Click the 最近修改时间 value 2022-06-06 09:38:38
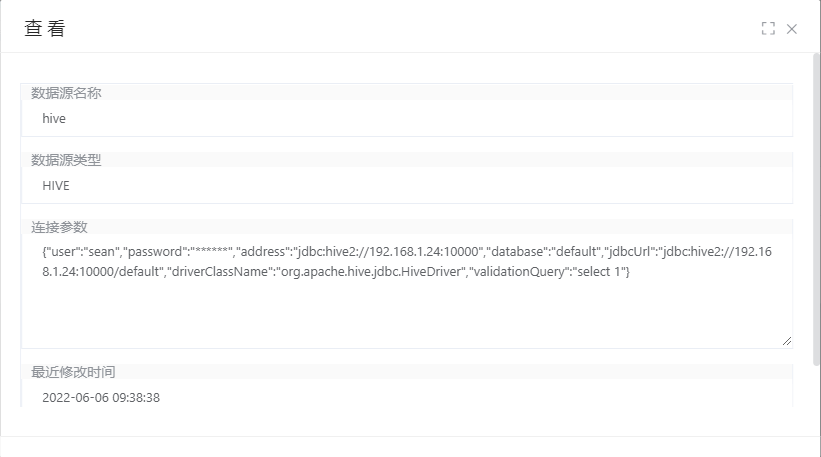 [101, 398]
